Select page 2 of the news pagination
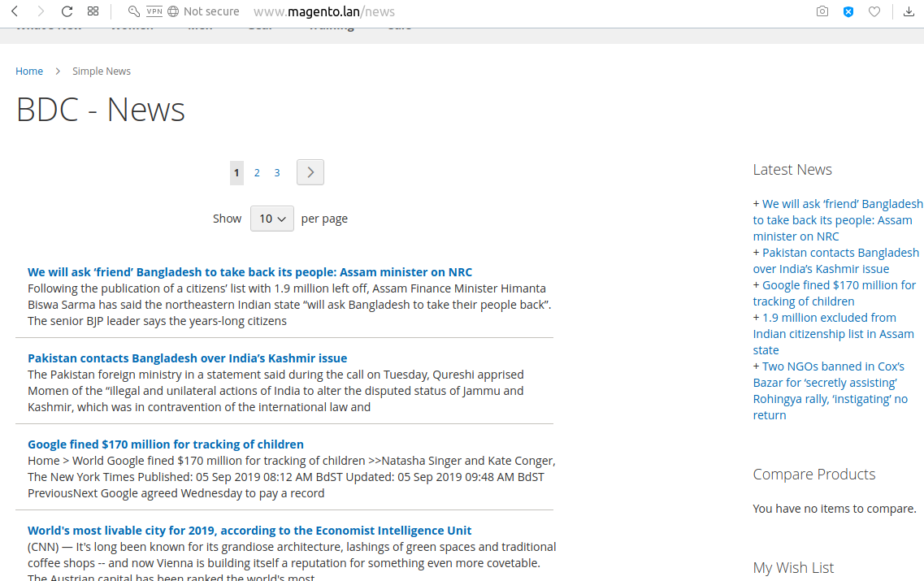 click(x=257, y=172)
